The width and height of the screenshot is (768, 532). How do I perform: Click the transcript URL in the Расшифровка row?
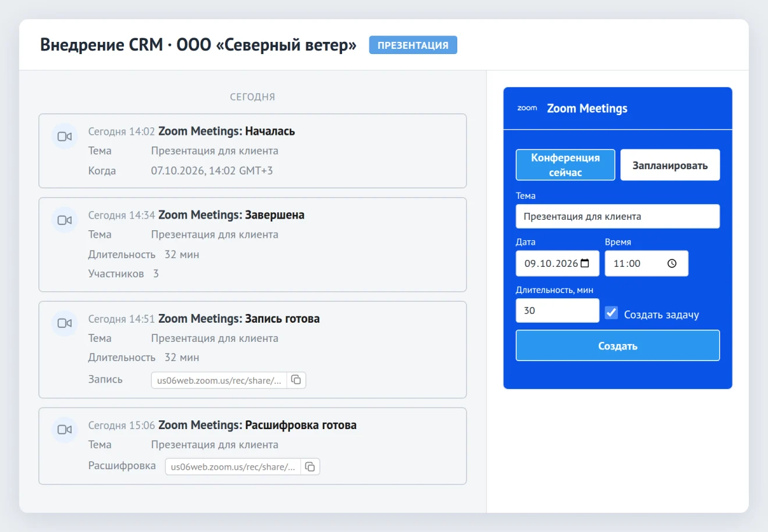point(233,467)
